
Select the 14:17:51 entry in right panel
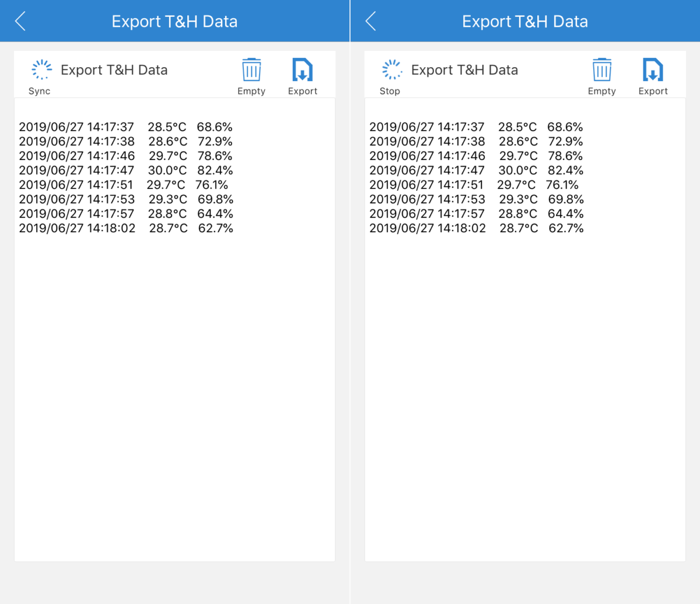click(x=475, y=184)
